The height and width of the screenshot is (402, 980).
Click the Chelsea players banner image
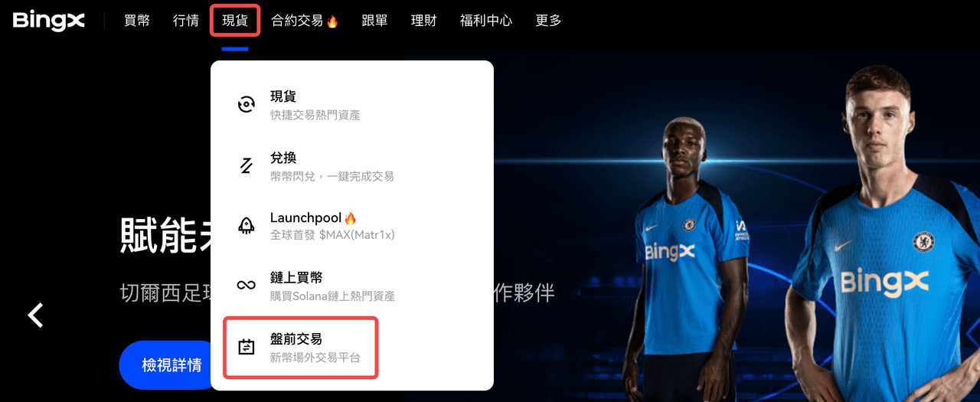click(766, 230)
